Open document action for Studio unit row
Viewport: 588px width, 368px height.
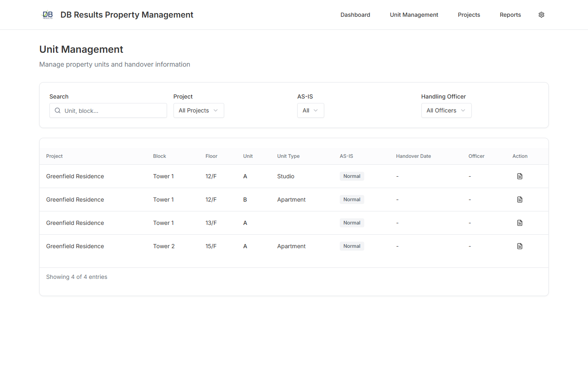click(x=520, y=176)
